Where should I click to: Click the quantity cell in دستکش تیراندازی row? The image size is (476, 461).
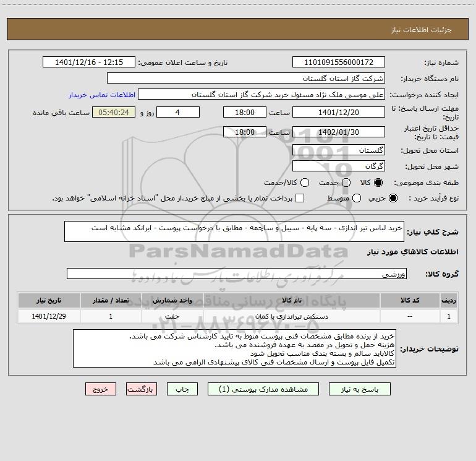111,316
